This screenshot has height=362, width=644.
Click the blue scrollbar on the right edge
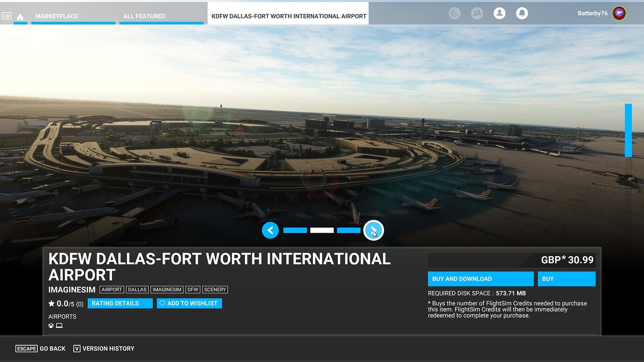627,131
